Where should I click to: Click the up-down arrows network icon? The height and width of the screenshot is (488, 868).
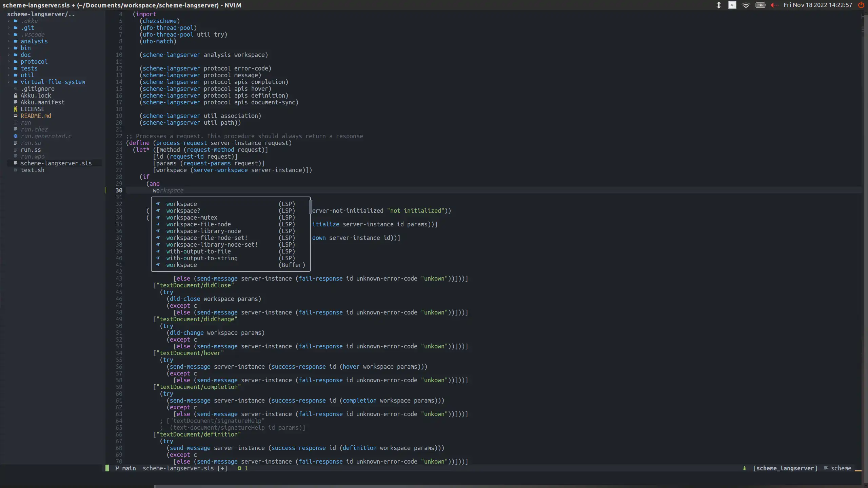click(x=718, y=5)
